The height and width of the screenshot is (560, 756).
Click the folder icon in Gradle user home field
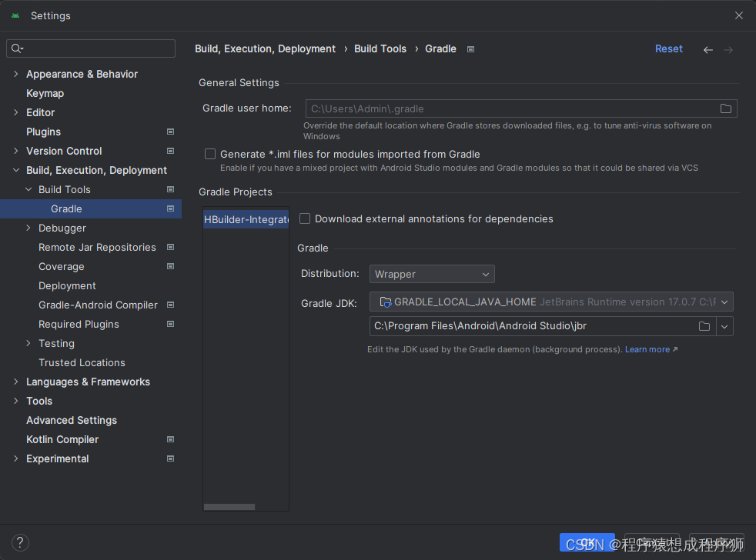click(x=725, y=108)
